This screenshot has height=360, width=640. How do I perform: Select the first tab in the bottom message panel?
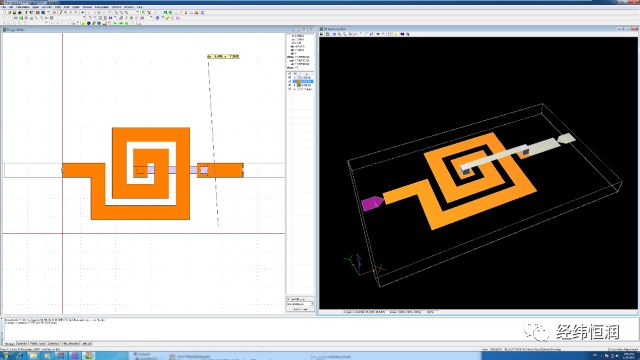(9, 344)
